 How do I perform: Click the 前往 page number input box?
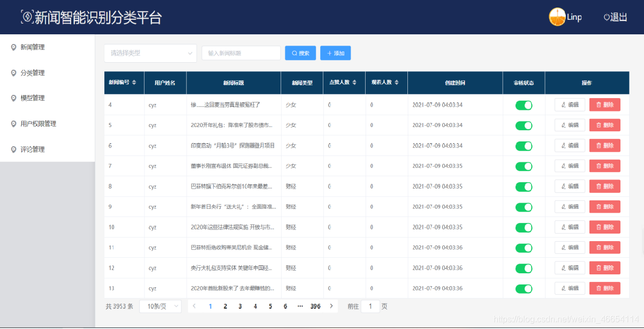coord(370,306)
